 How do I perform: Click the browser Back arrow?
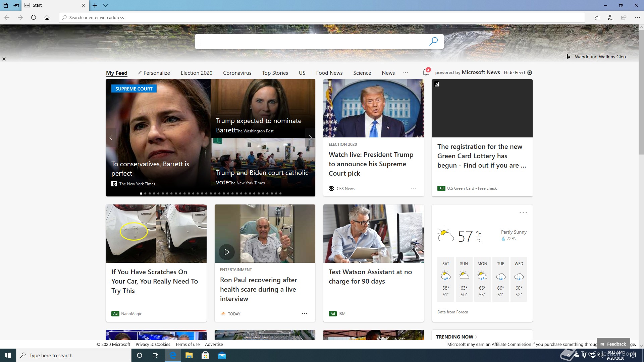(7, 17)
